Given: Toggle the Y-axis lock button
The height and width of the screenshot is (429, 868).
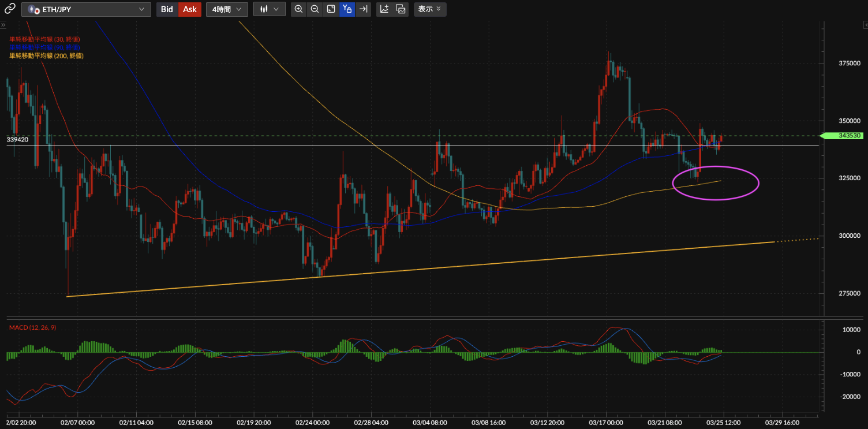Looking at the screenshot, I should (347, 9).
